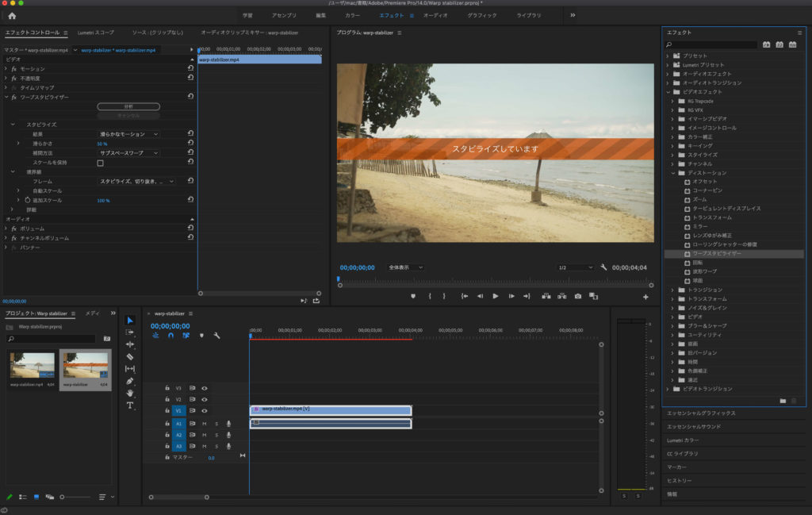Select the Slip tool
The image size is (812, 515).
[x=130, y=369]
